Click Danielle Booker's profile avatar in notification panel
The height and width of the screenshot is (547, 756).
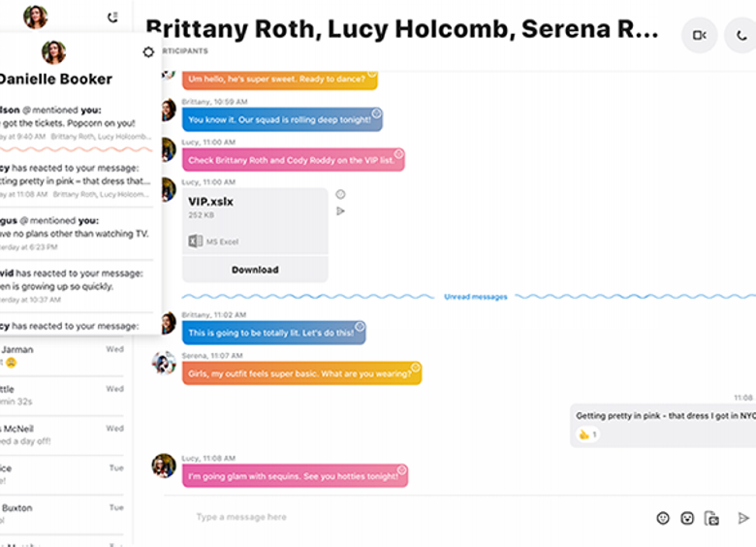pos(54,51)
